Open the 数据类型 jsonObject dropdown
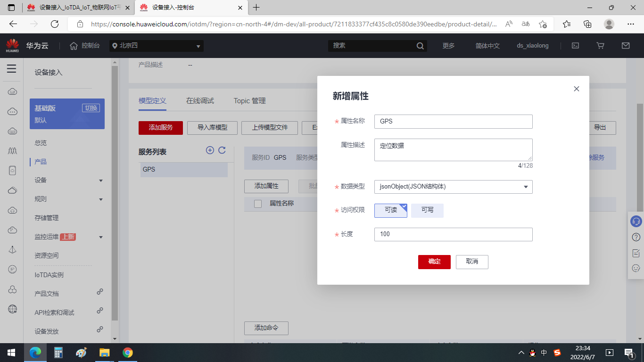Viewport: 644px width, 362px height. [454, 187]
